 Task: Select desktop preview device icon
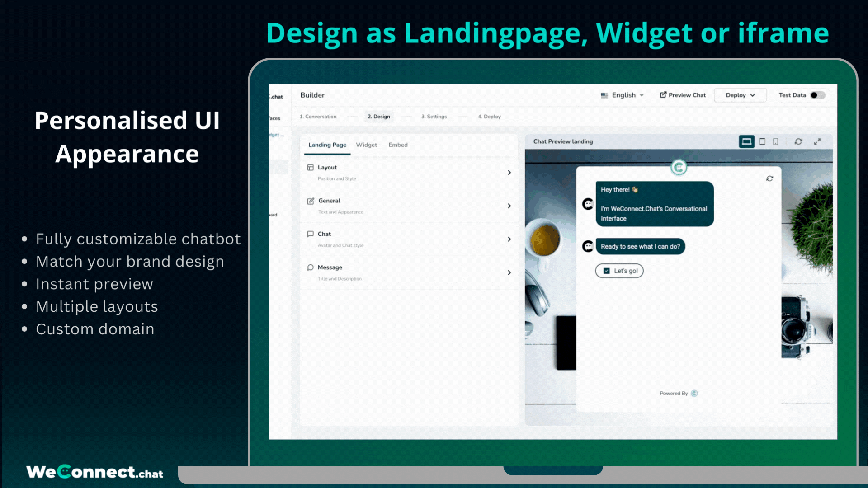(x=746, y=142)
